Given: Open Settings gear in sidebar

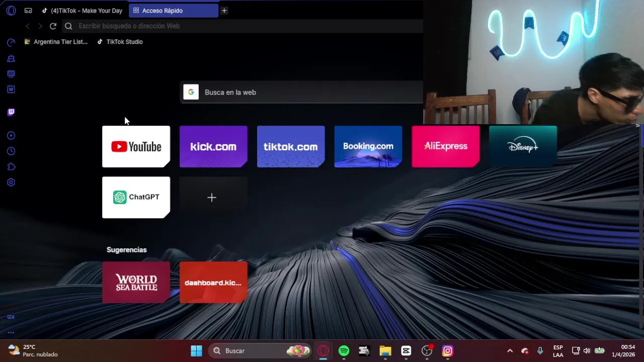Looking at the screenshot, I should coord(11,183).
